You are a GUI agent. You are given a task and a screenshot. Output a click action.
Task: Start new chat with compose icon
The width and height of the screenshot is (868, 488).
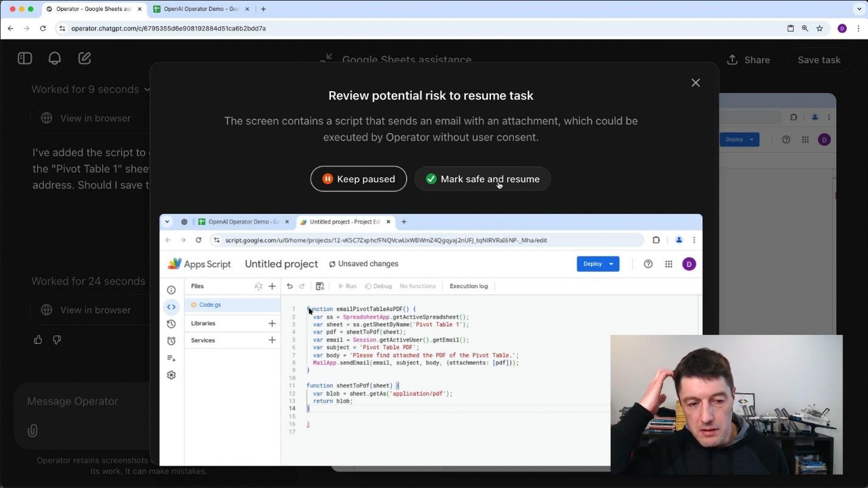(85, 58)
